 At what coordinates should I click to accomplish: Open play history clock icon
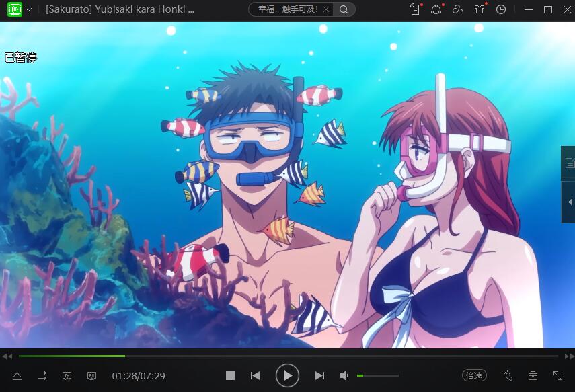[501, 9]
